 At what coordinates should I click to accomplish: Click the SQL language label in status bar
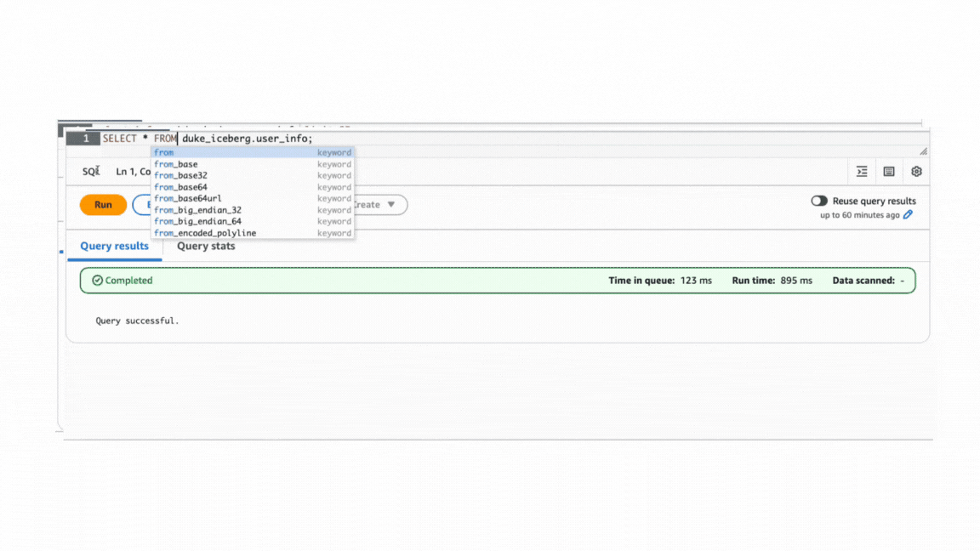[x=91, y=171]
